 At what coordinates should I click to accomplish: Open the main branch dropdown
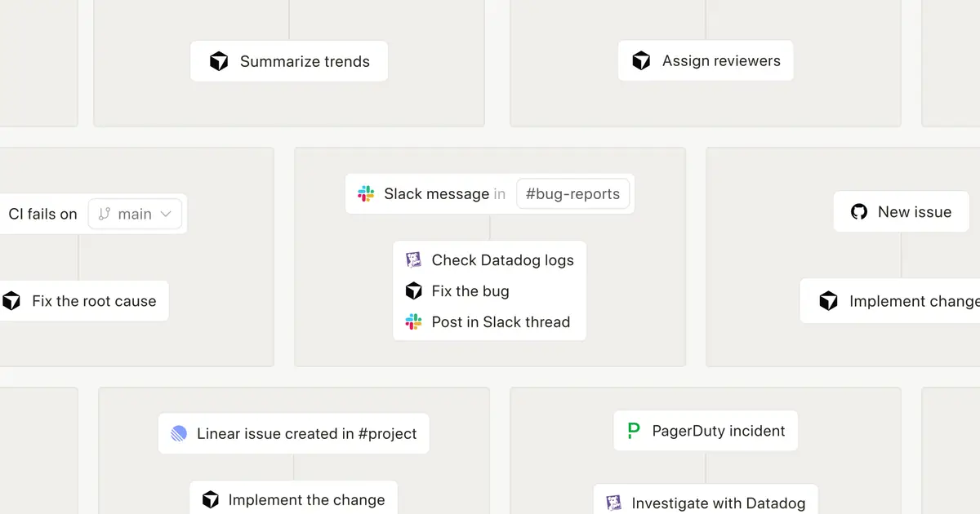coord(135,214)
